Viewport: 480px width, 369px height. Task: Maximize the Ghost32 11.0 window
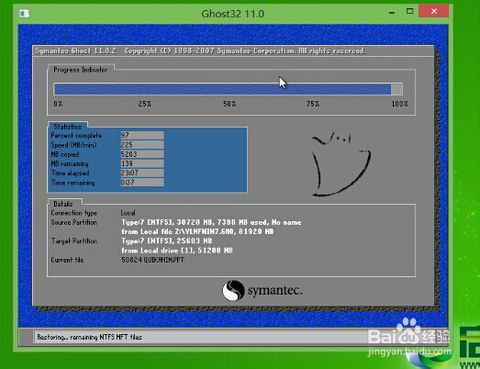[410, 11]
